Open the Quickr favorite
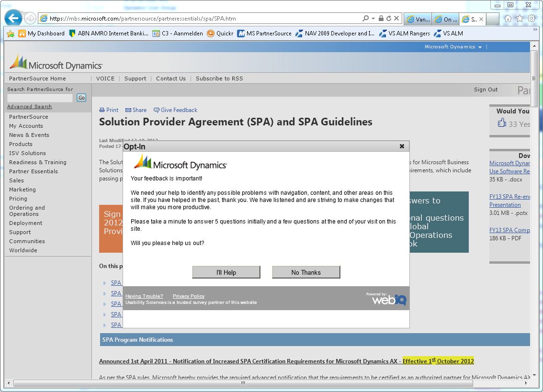The width and height of the screenshot is (543, 392). click(x=220, y=34)
